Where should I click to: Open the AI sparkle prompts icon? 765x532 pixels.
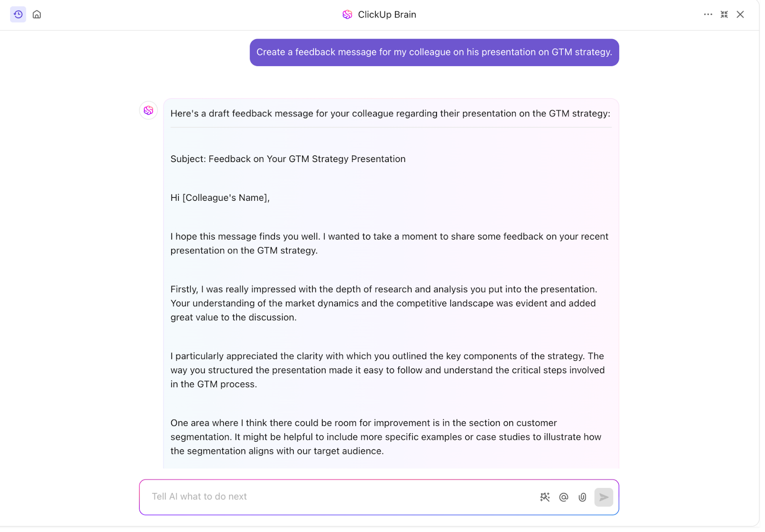[x=545, y=497]
